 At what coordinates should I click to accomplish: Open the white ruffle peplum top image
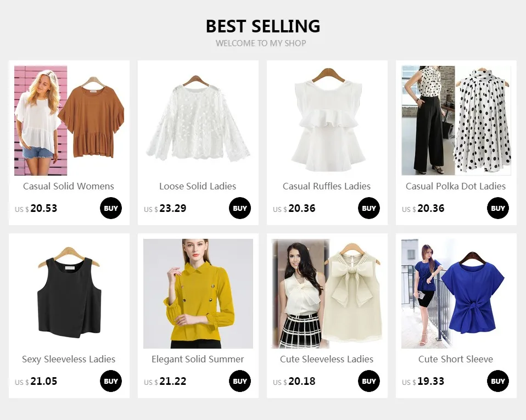[x=327, y=120]
